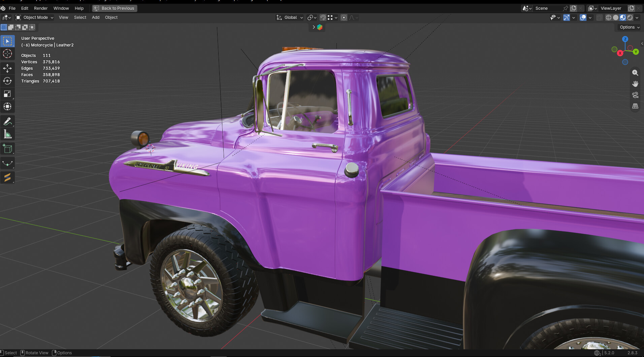Select the Transform tool
Image resolution: width=644 pixels, height=357 pixels.
coord(7,107)
